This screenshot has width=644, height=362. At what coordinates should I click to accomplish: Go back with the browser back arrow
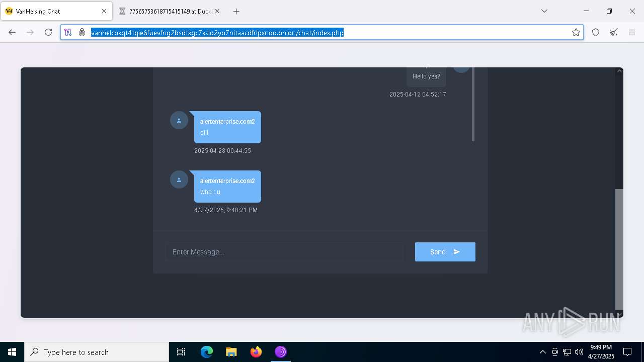(x=12, y=32)
